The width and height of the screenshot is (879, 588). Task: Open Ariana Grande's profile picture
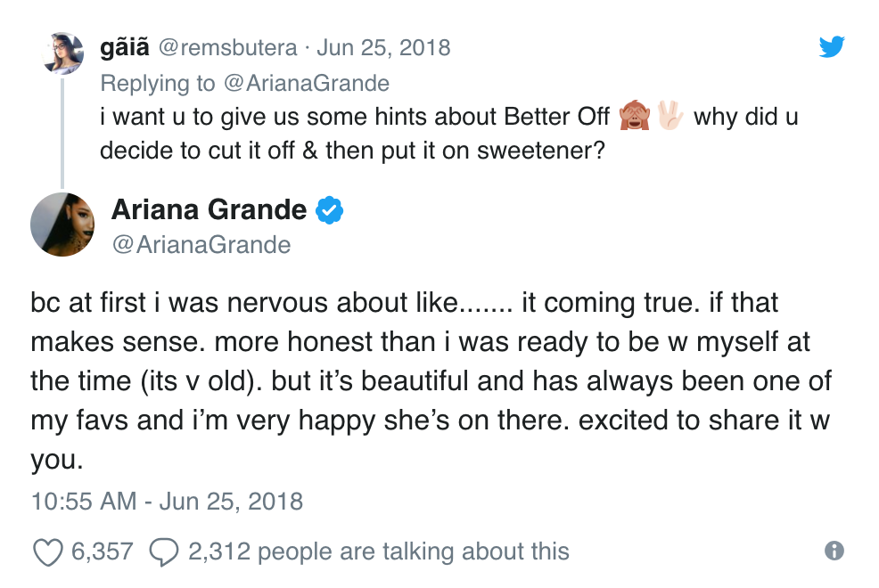click(x=62, y=224)
